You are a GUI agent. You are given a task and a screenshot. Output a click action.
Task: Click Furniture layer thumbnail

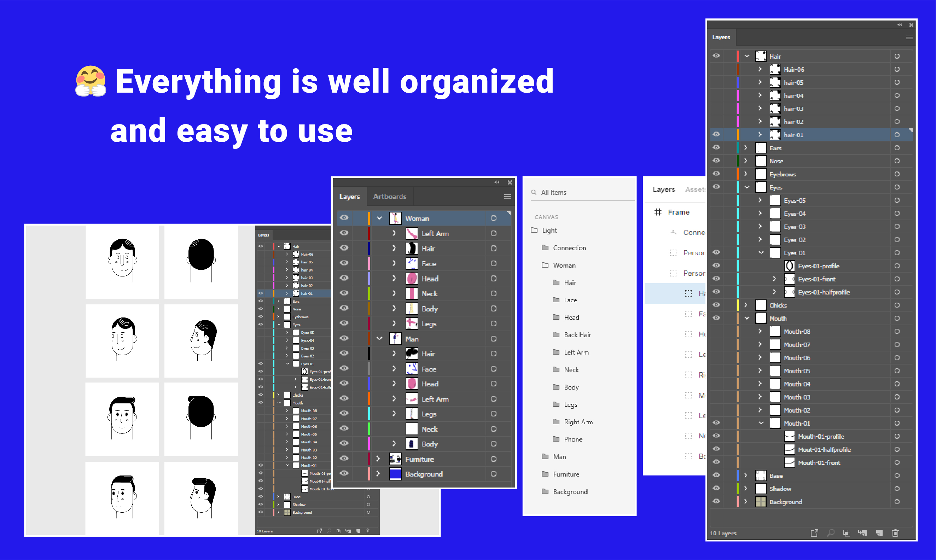[x=395, y=459]
